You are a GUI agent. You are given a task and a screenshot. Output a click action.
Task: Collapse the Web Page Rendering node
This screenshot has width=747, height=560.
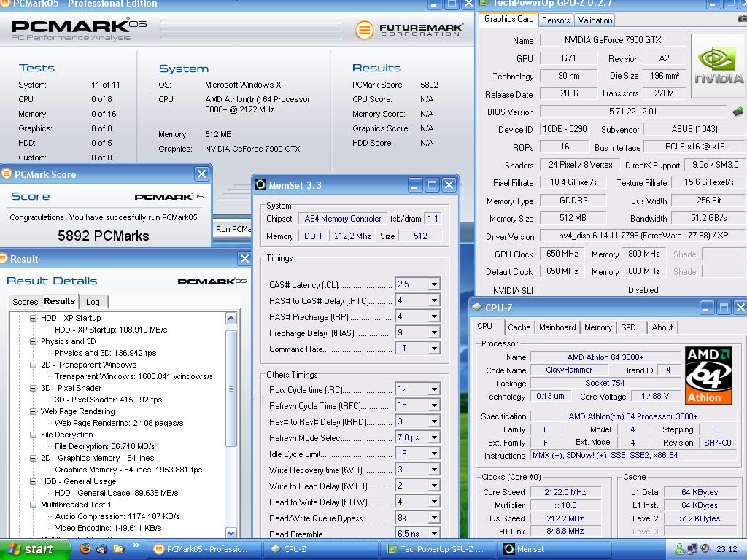tap(33, 411)
